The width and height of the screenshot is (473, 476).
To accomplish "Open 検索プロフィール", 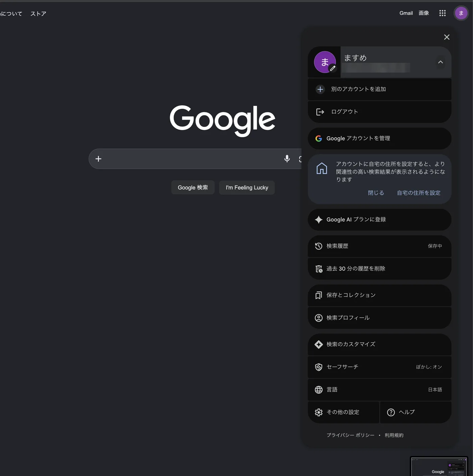I will click(x=379, y=318).
